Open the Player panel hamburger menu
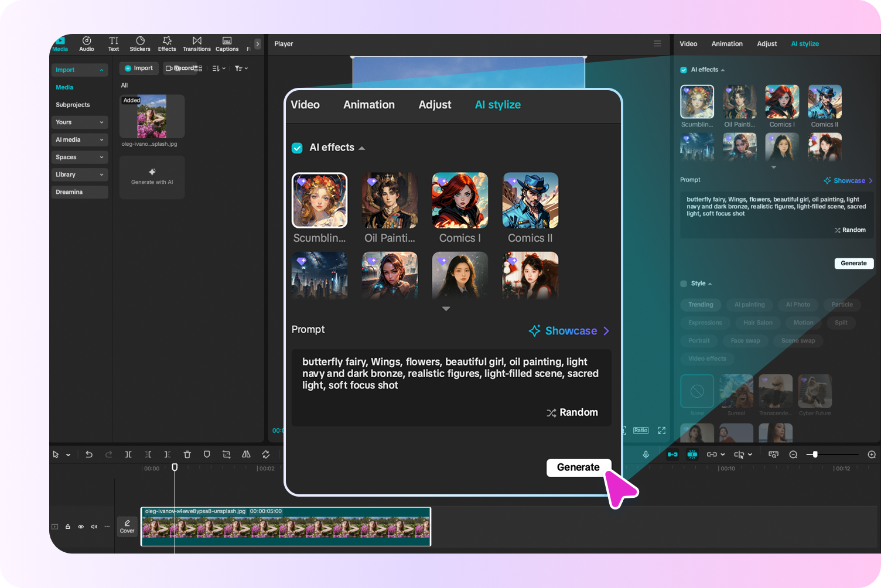 657,43
